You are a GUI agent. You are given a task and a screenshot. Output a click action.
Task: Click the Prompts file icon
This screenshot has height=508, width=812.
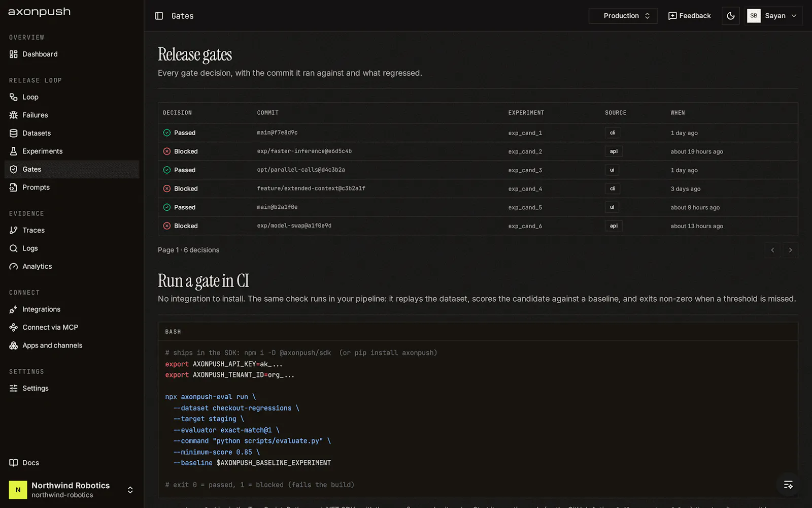14,187
